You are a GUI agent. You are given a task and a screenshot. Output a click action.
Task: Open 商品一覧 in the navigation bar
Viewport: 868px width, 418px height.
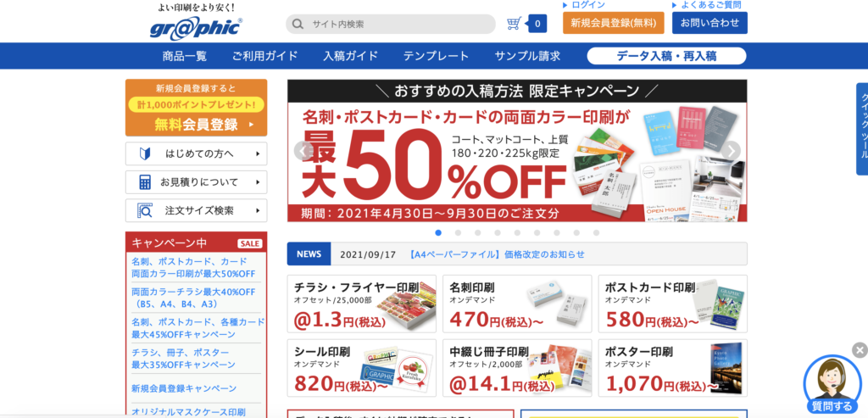185,56
